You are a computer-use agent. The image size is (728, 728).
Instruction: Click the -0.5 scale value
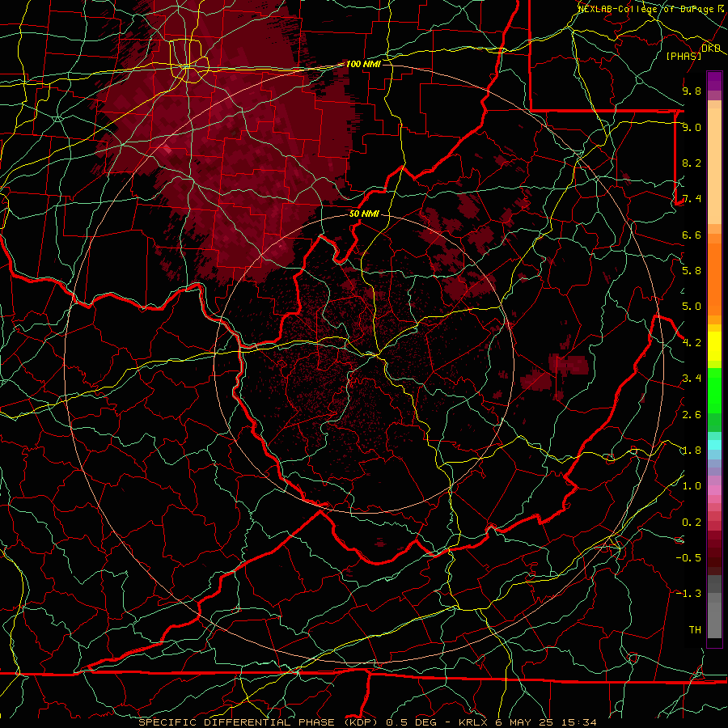click(x=688, y=558)
